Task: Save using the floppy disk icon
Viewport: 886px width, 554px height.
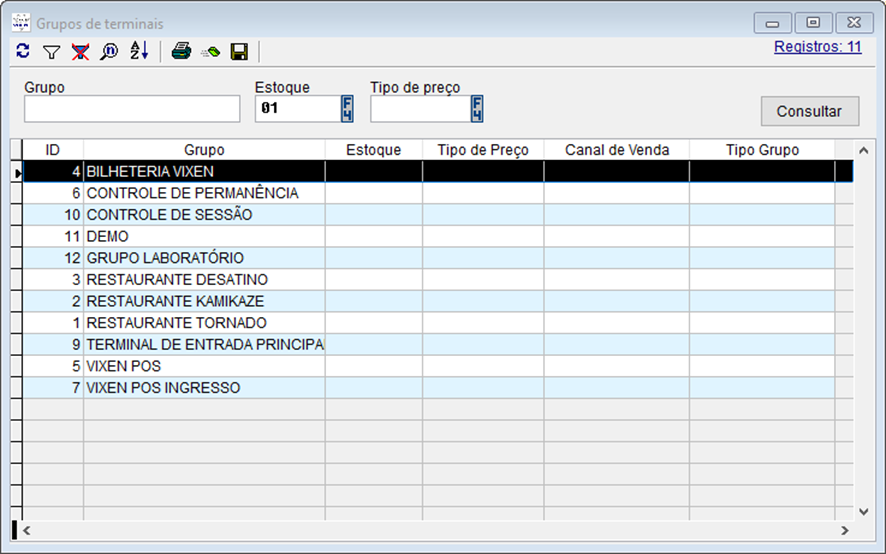Action: coord(239,51)
